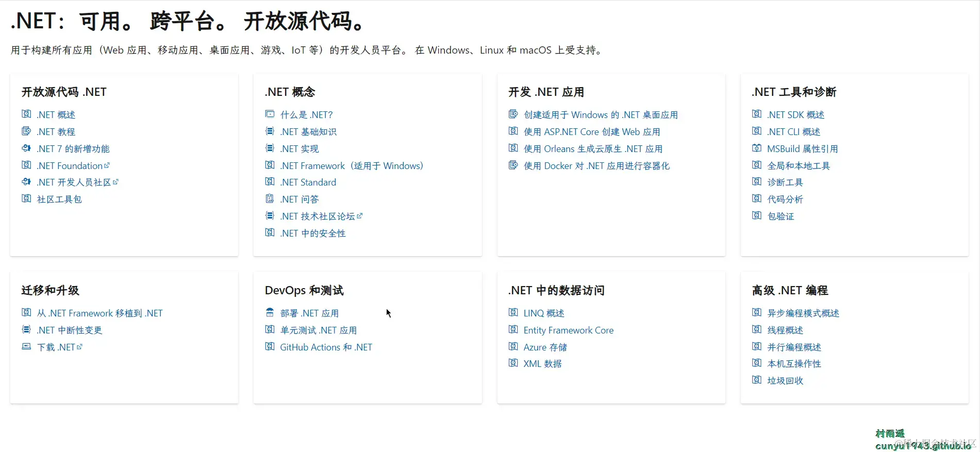This screenshot has width=980, height=452.
Task: Open the .NET CLI 概述 link
Action: (794, 131)
